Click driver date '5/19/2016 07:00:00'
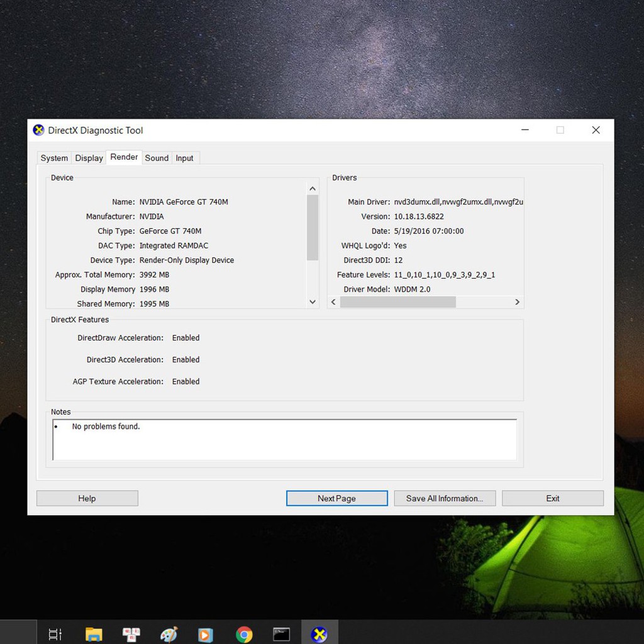This screenshot has width=644, height=644. (x=429, y=231)
